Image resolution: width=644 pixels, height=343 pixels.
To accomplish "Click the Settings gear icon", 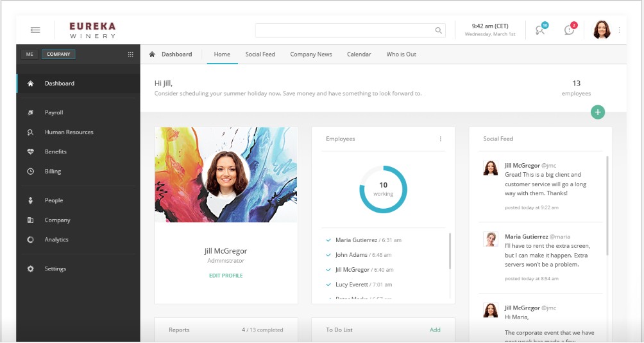I will point(30,269).
